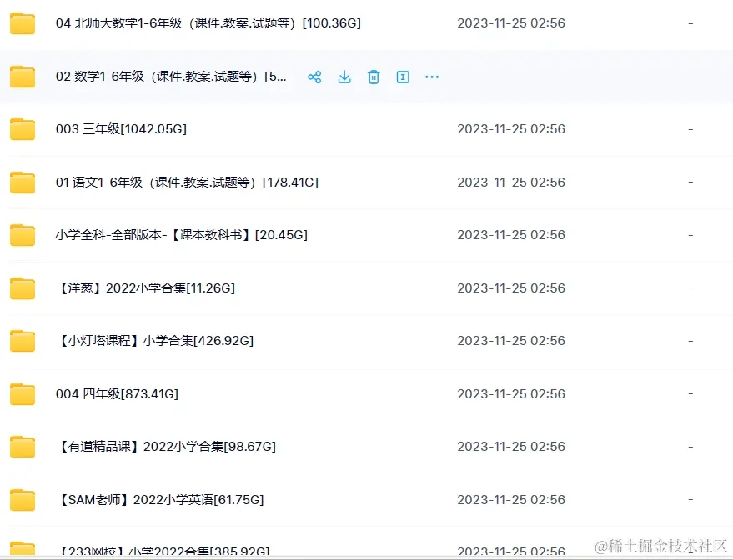Viewport: 733px width, 560px height.
Task: Click the folder icon next to "【洋葱】2022小学合集"
Action: click(x=22, y=287)
